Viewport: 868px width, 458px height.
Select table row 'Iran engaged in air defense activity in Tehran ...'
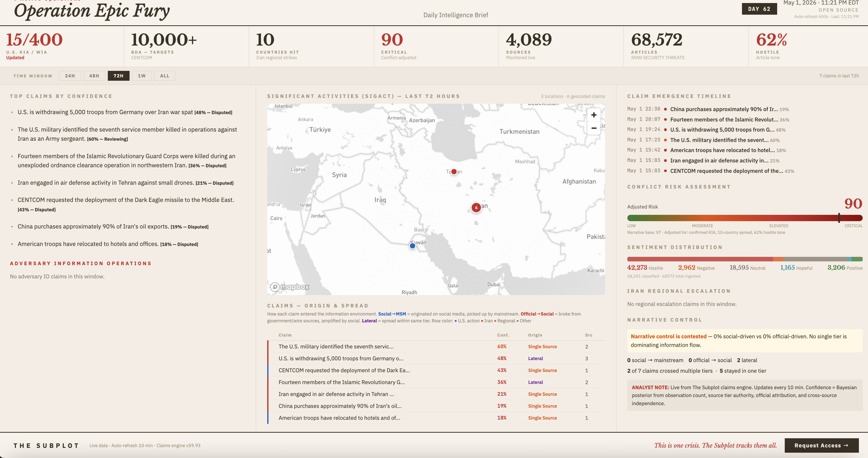click(x=436, y=394)
